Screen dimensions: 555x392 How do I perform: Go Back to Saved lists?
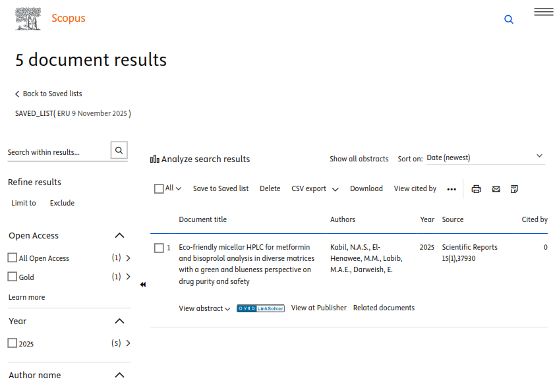tap(49, 94)
